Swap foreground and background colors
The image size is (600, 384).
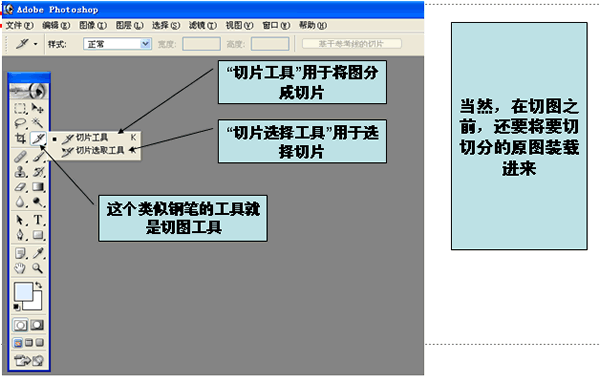(39, 285)
